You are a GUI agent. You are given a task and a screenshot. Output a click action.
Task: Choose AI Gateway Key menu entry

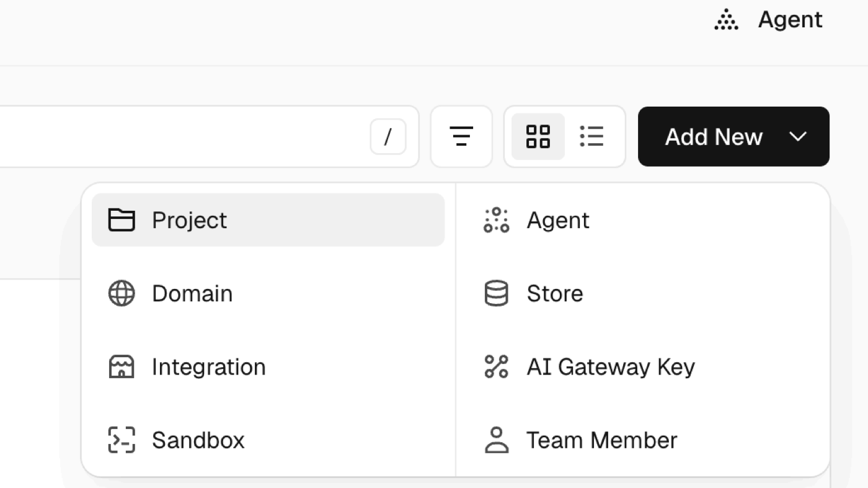point(643,366)
